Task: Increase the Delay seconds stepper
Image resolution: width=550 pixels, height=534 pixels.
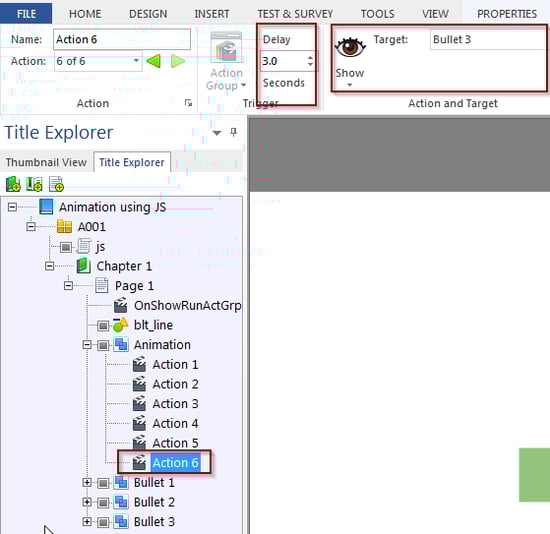Action: click(x=310, y=58)
